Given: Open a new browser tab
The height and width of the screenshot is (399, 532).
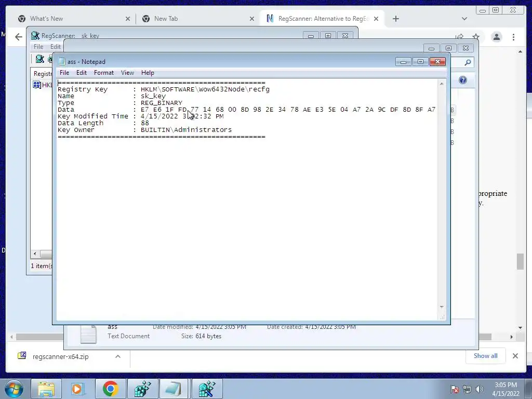Looking at the screenshot, I should (395, 19).
